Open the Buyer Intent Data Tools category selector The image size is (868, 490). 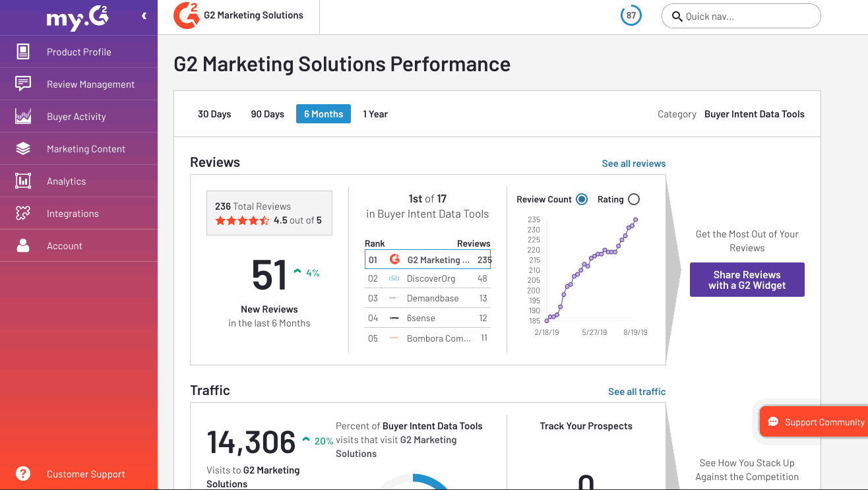[755, 114]
